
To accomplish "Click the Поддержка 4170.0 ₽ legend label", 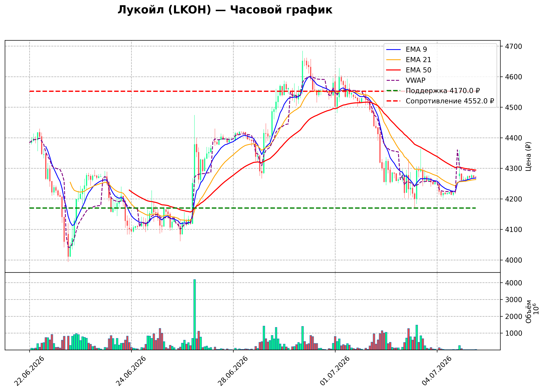I will tap(443, 91).
